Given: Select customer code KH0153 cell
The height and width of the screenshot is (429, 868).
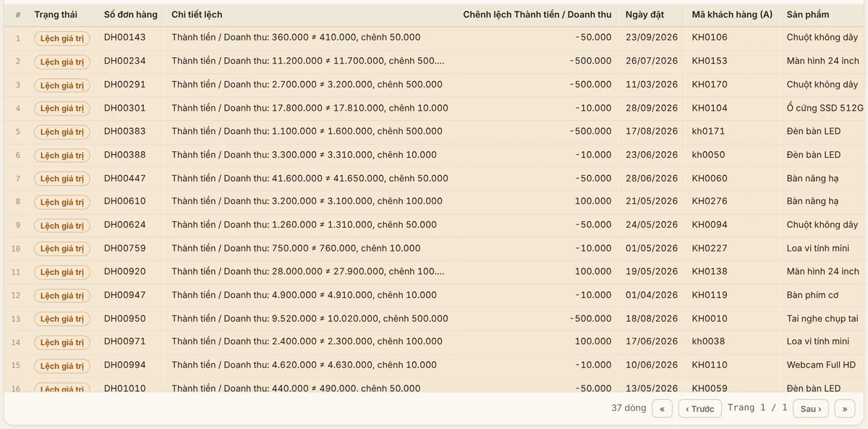Looking at the screenshot, I should (710, 61).
